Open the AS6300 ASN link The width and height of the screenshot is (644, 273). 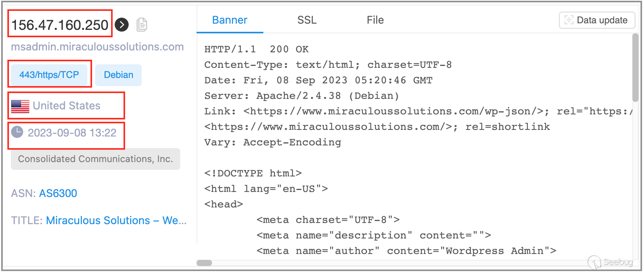point(58,194)
